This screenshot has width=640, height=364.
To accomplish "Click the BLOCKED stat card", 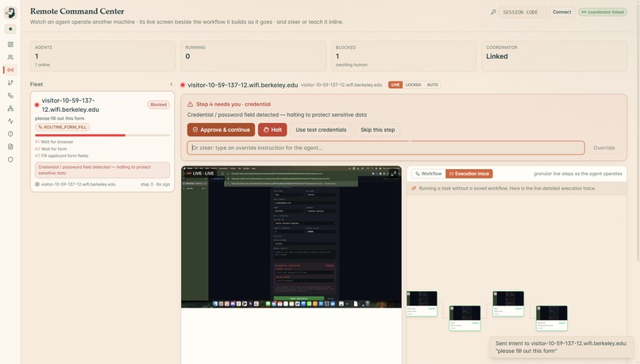I will point(403,56).
